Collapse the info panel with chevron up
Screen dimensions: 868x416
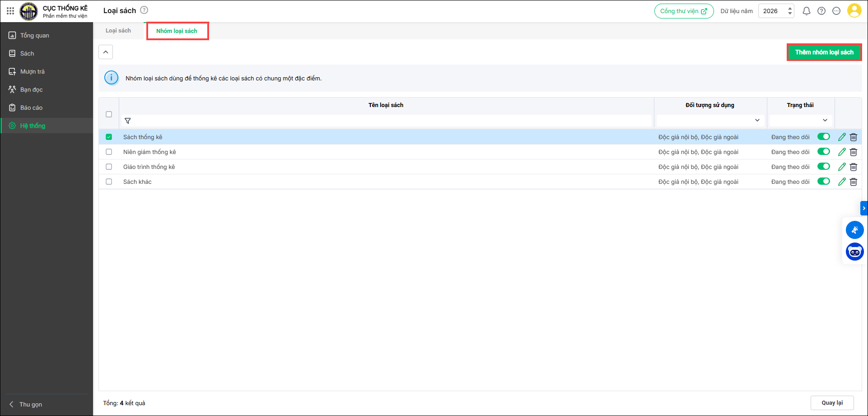coord(106,52)
